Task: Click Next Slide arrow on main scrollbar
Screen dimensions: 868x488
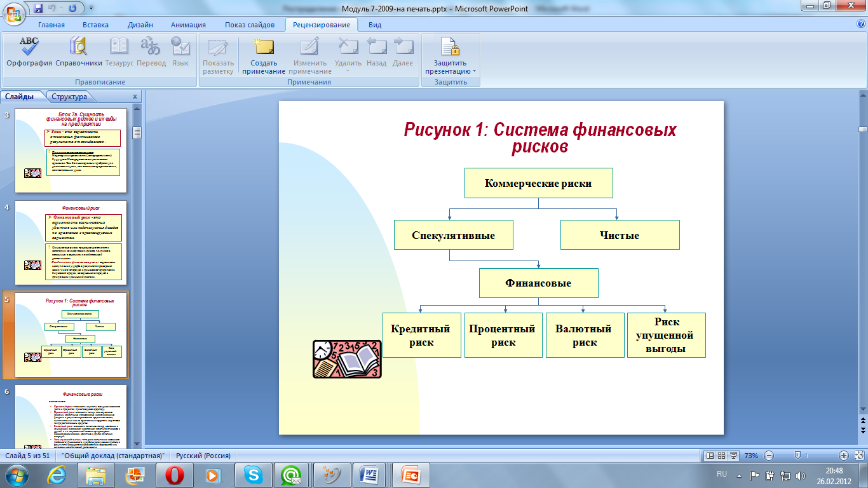Action: click(862, 430)
